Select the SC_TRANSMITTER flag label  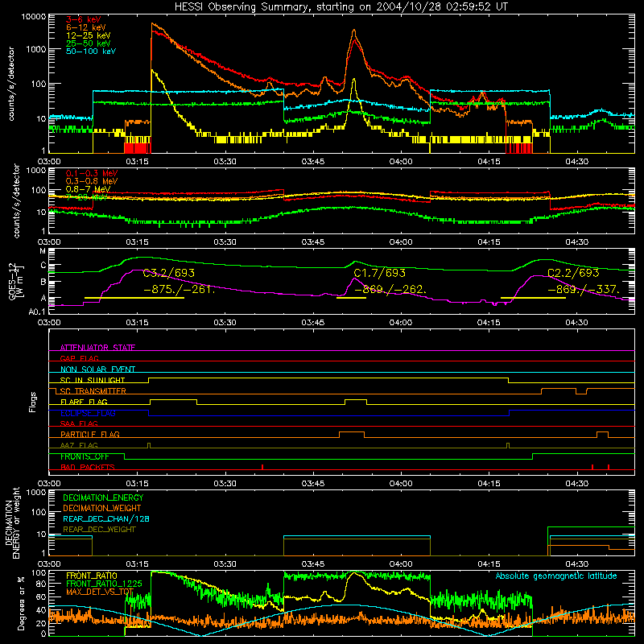tap(93, 390)
